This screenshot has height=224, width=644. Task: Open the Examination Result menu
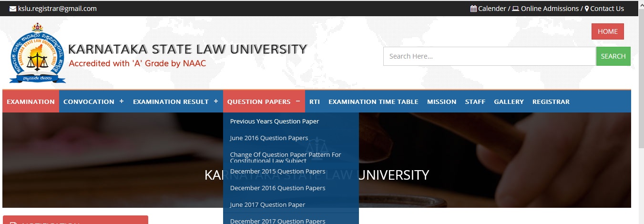click(x=171, y=102)
